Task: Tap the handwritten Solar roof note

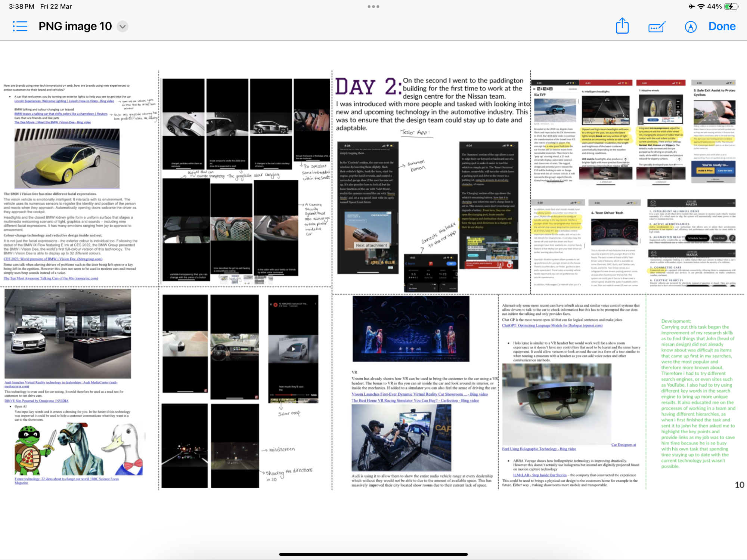Action: click(x=289, y=414)
